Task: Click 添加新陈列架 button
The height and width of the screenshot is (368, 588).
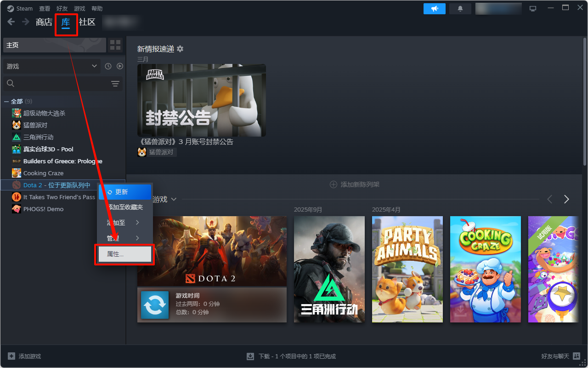Action: [x=355, y=184]
